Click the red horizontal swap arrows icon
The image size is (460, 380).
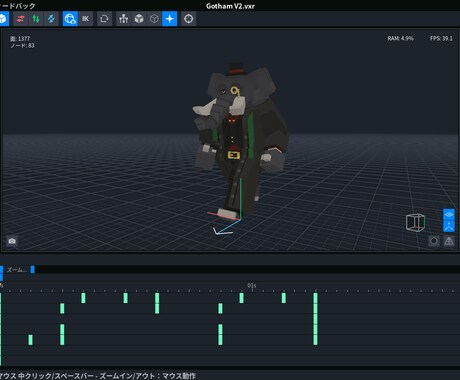click(x=20, y=19)
